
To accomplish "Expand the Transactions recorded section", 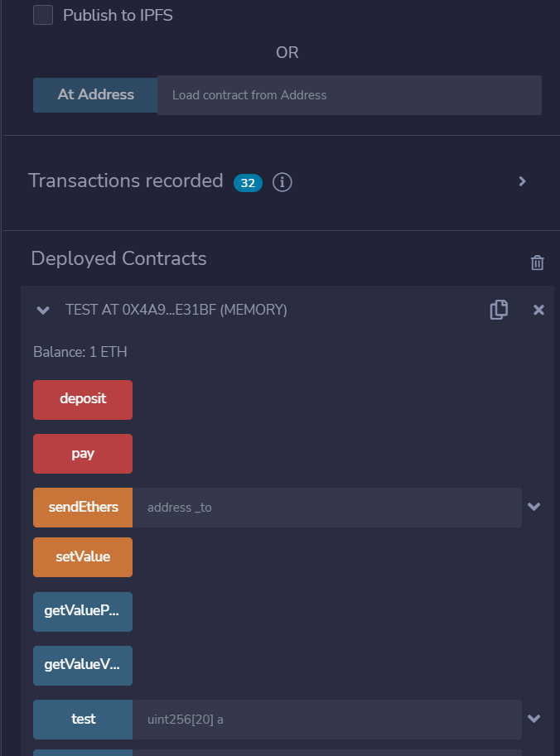I will 522,181.
